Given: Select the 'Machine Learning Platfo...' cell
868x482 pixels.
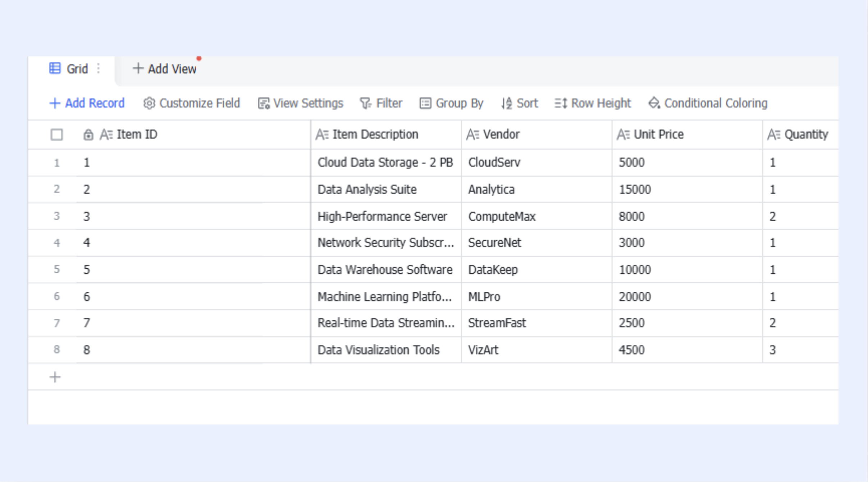Looking at the screenshot, I should tap(386, 297).
